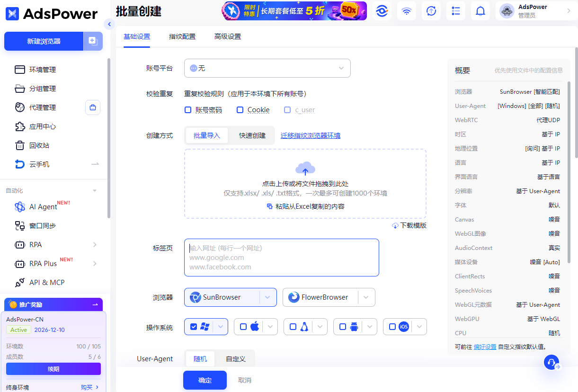Check the Linux penguin checkbox
578x392 pixels.
pos(293,327)
